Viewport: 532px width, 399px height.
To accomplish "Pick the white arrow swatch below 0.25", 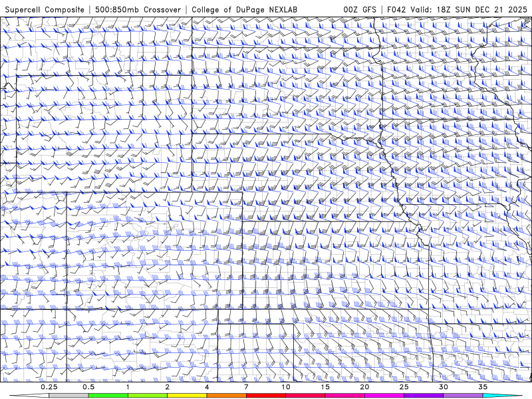I will tap(29, 396).
